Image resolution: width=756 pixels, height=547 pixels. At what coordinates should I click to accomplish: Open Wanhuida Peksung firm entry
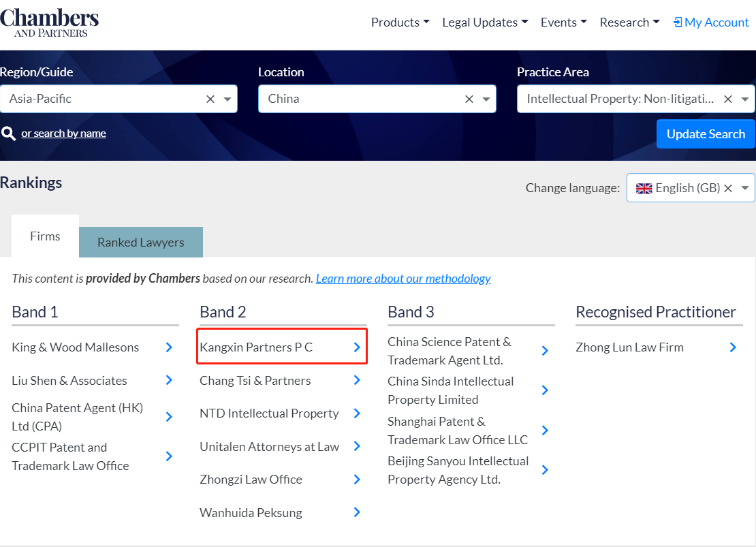point(251,513)
